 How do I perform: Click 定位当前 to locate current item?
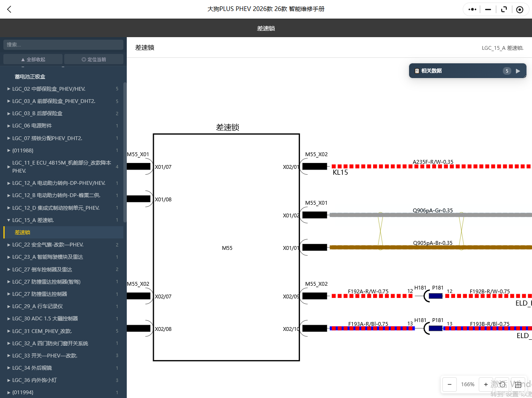click(x=94, y=60)
